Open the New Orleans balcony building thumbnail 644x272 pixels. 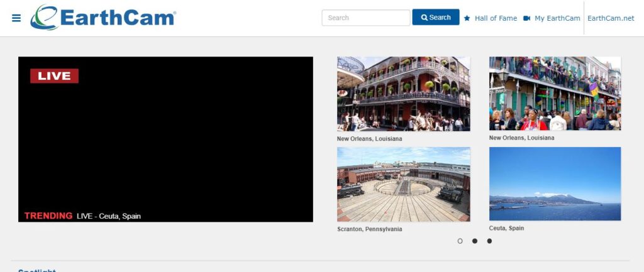tap(403, 94)
